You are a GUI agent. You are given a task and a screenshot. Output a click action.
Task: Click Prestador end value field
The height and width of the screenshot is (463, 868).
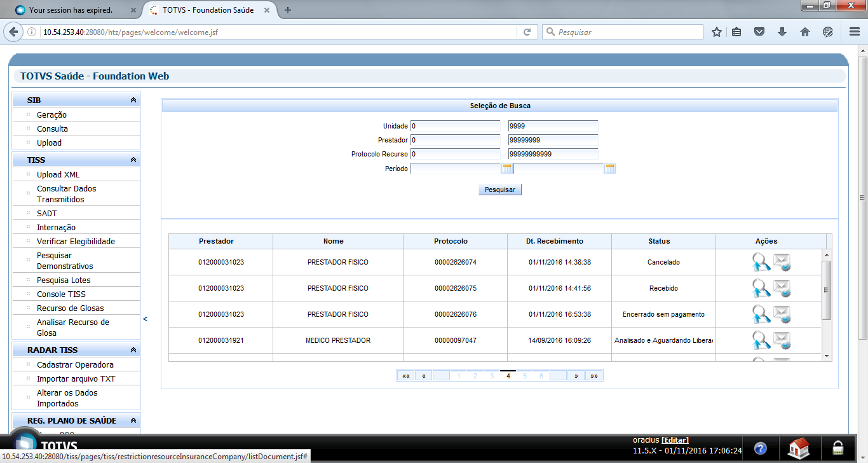(553, 140)
